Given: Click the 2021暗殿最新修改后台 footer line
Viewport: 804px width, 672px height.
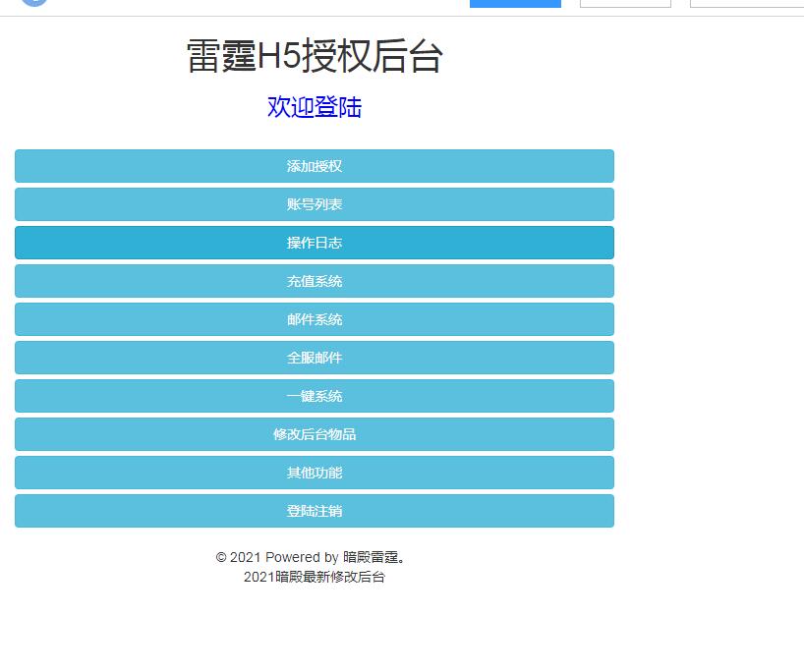Looking at the screenshot, I should [315, 577].
